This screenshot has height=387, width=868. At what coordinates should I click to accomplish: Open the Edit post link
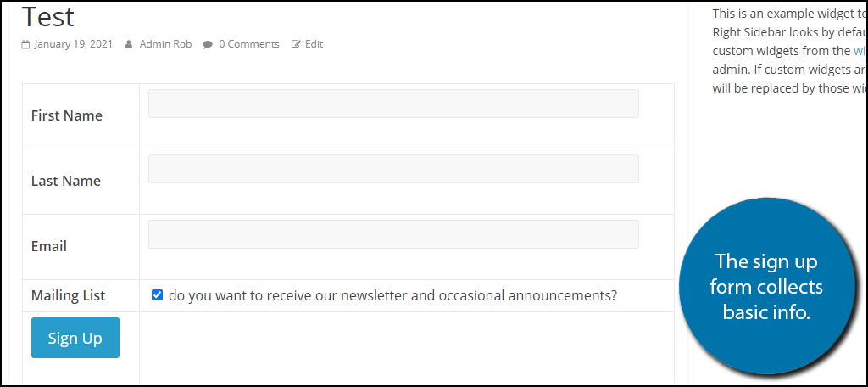pos(314,44)
